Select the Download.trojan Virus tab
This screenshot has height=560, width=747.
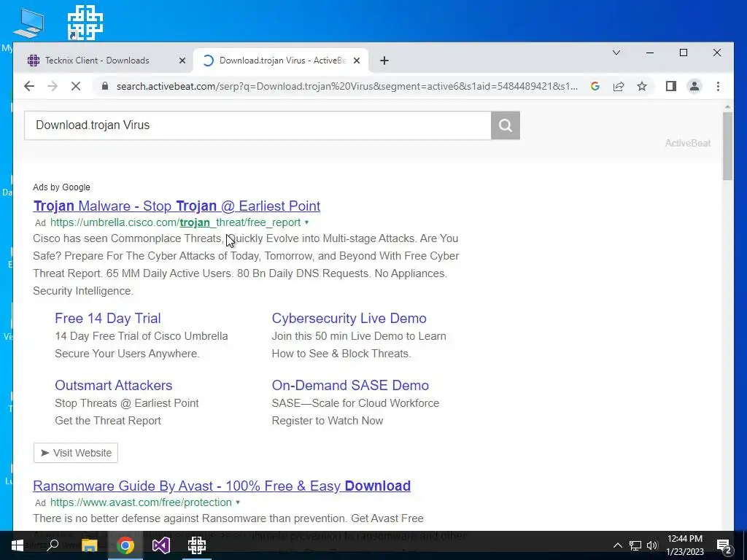281,61
